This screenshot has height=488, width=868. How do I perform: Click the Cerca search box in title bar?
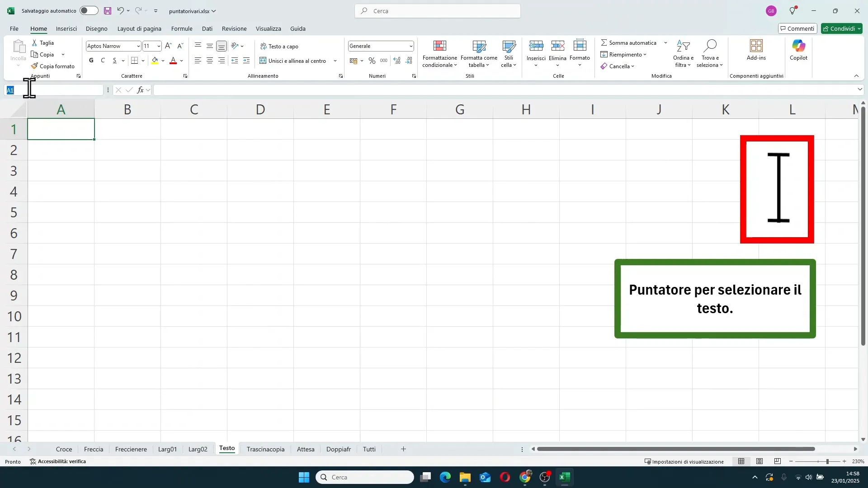pyautogui.click(x=438, y=11)
